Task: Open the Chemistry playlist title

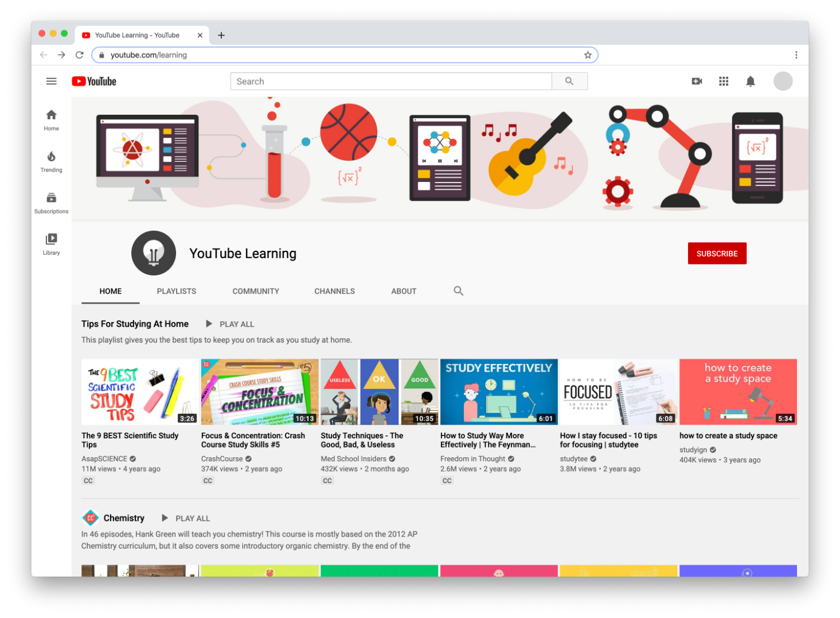Action: coord(124,518)
